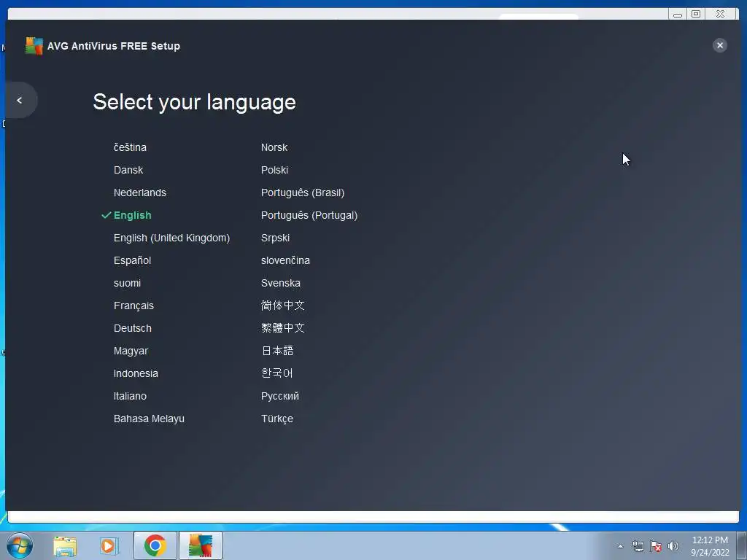747x560 pixels.
Task: Select Français as the language
Action: pos(134,306)
